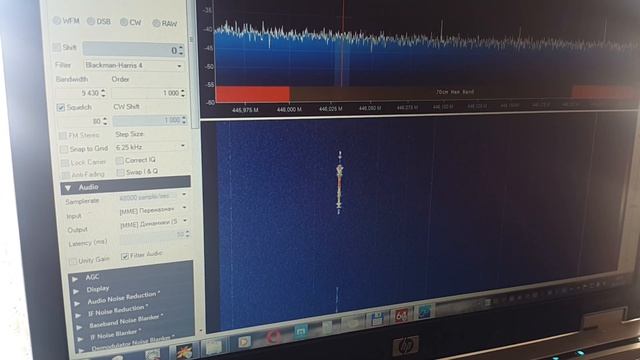This screenshot has width=640, height=360.
Task: Click the Latency spinner arrows
Action: (187, 234)
